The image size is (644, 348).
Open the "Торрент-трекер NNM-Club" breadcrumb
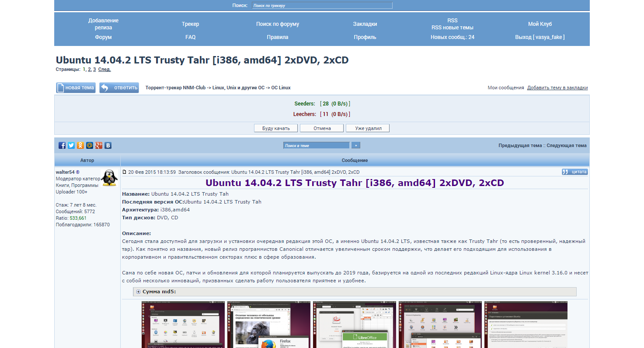pos(175,88)
